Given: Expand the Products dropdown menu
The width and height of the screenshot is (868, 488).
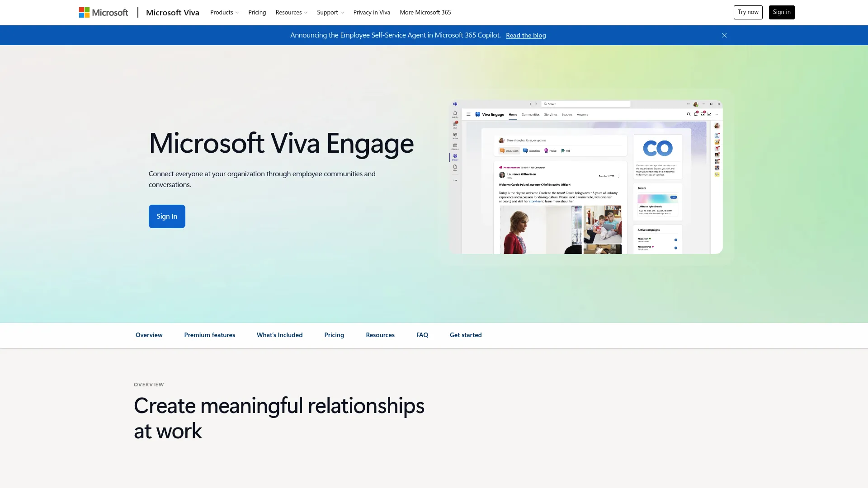Looking at the screenshot, I should [x=224, y=13].
